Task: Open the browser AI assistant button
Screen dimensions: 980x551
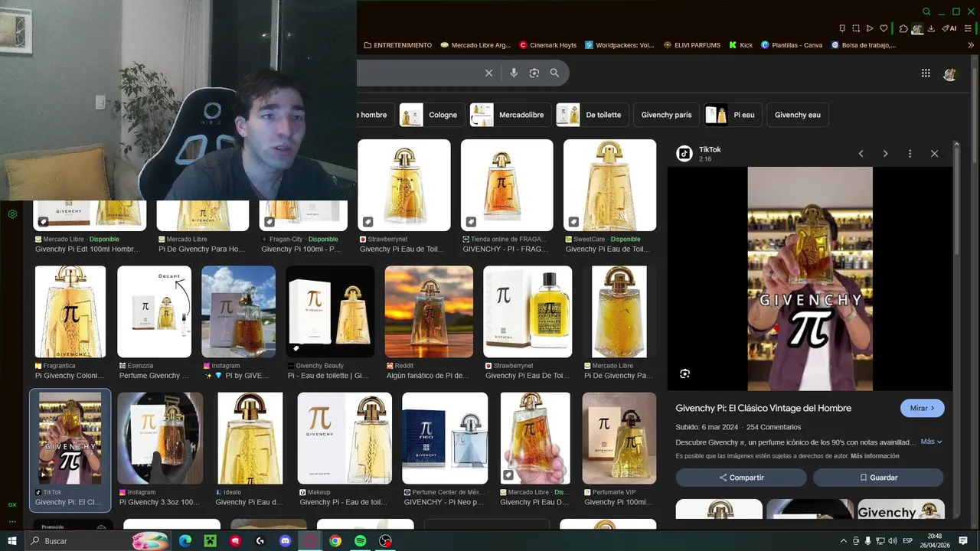Action: pyautogui.click(x=949, y=28)
